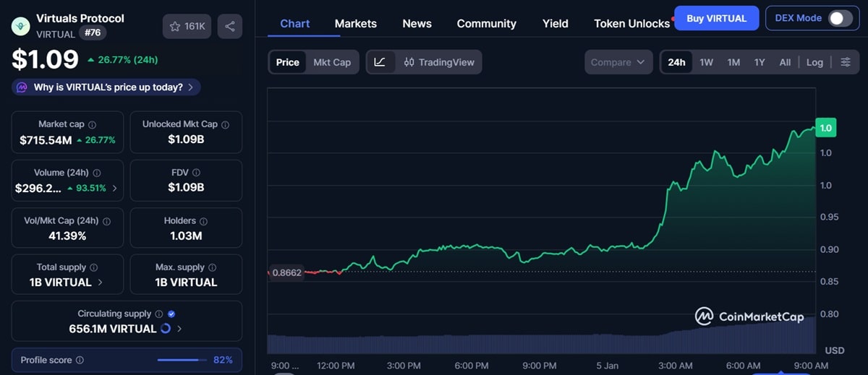
Task: Click the #76 rank badge
Action: coord(92,33)
